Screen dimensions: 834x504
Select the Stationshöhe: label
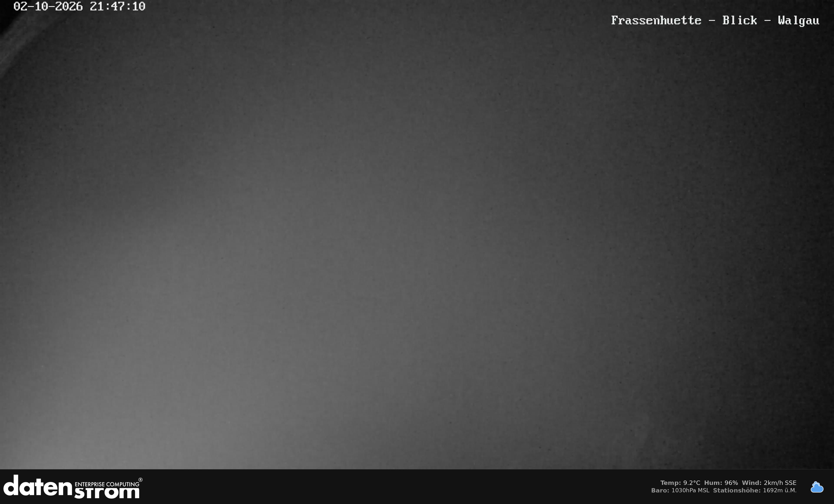coord(736,491)
